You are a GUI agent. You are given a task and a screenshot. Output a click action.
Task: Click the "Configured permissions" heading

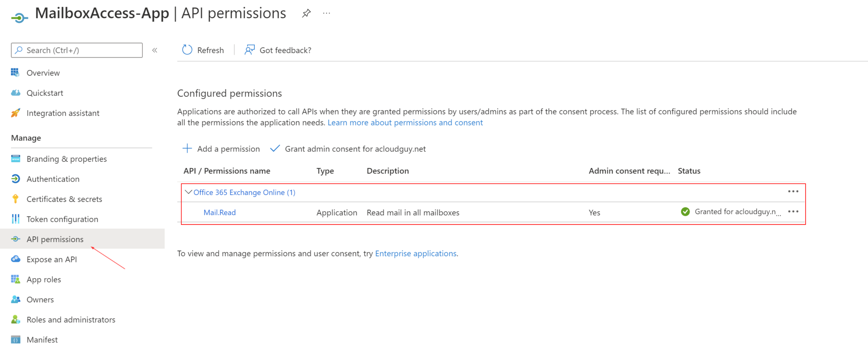pyautogui.click(x=230, y=93)
